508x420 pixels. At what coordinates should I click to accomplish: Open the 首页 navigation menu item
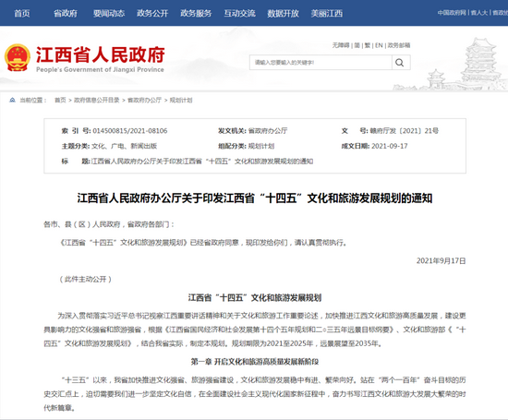coord(22,13)
